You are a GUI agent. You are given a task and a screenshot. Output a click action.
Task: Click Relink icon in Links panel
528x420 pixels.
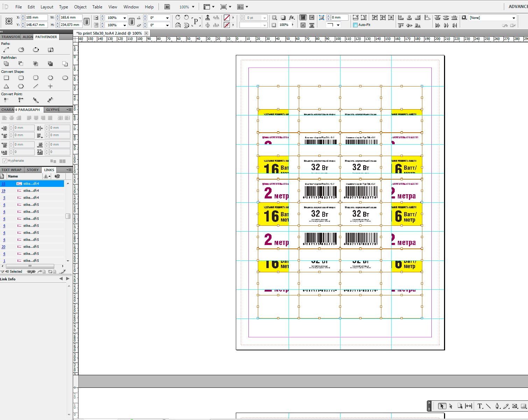pyautogui.click(x=31, y=272)
